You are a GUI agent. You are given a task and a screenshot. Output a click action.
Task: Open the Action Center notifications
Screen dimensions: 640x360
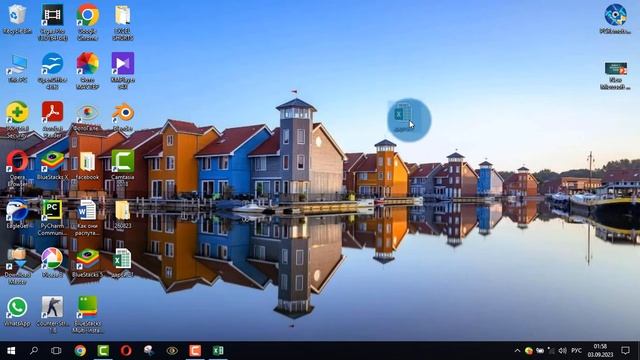(625, 351)
